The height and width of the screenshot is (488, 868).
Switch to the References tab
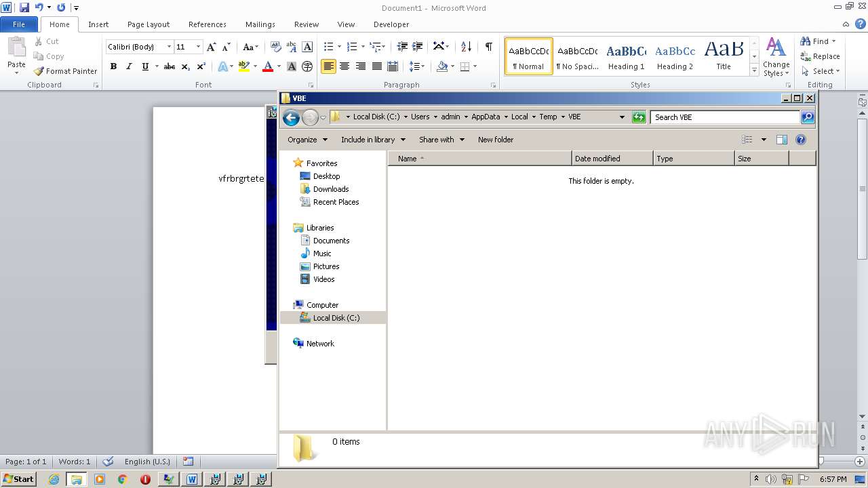pos(208,24)
